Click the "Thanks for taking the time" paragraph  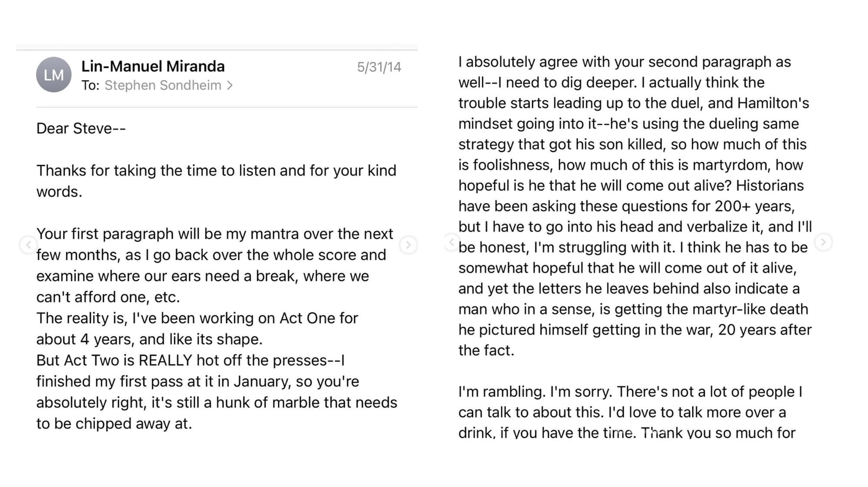point(216,171)
